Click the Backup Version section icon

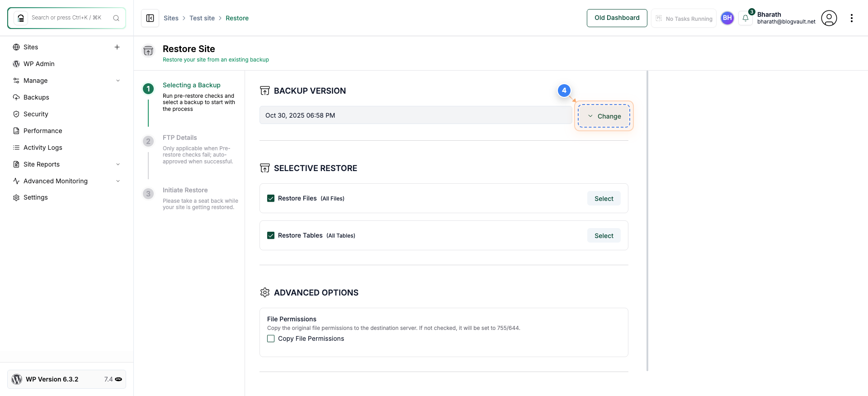pos(265,91)
